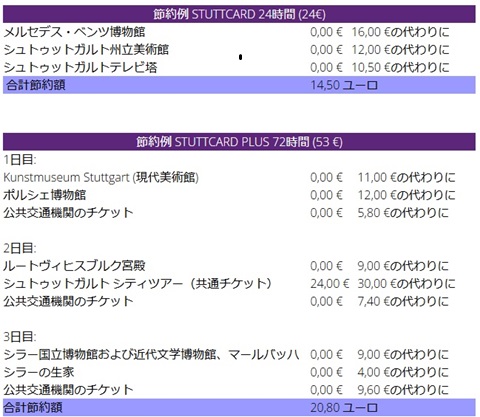The width and height of the screenshot is (480, 417).
Task: Select the '20,80 ユーロ' total value
Action: [x=344, y=408]
